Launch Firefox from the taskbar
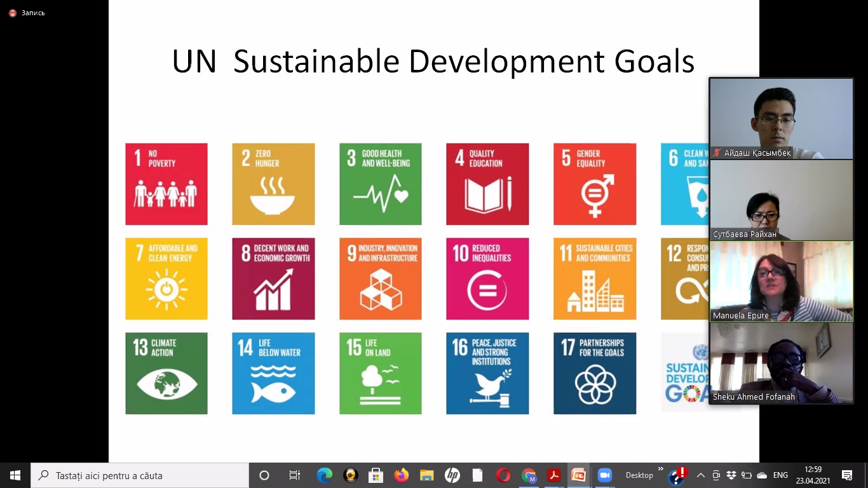868x488 pixels. click(x=401, y=475)
